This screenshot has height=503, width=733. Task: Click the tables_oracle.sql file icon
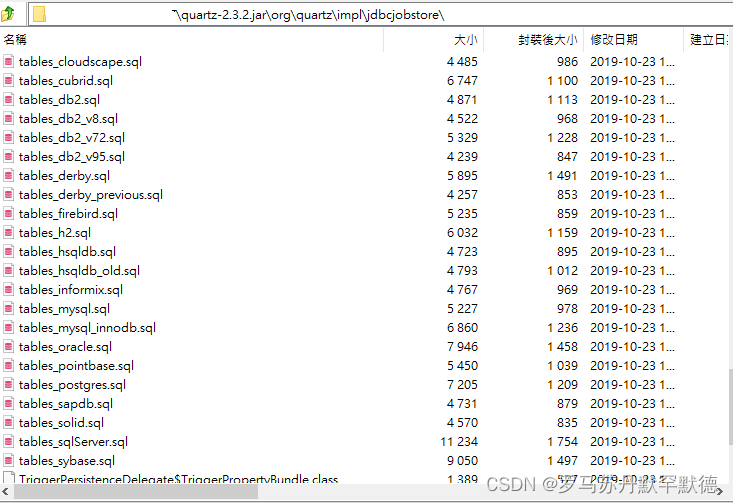coord(8,347)
